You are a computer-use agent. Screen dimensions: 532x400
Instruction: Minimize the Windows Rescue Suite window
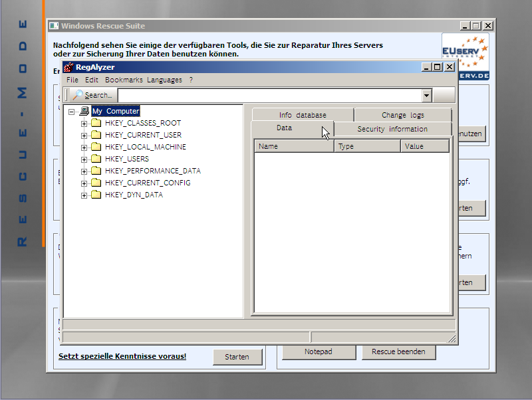click(465, 26)
